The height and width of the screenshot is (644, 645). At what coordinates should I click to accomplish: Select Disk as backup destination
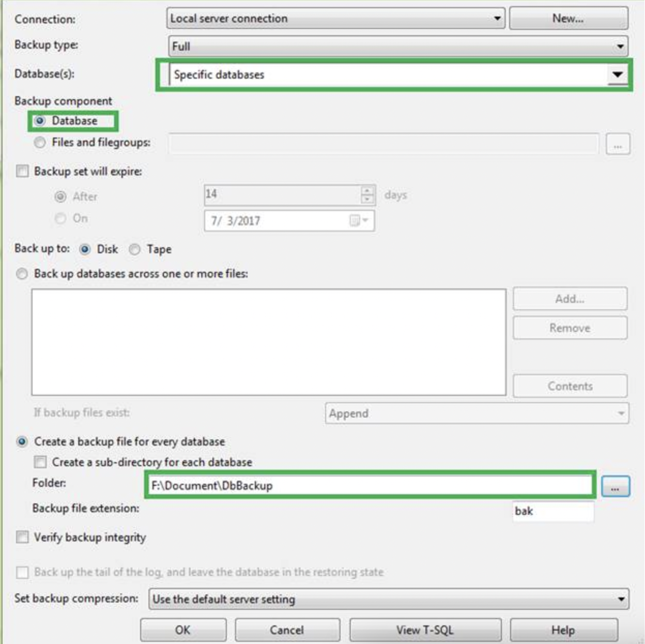(x=85, y=249)
